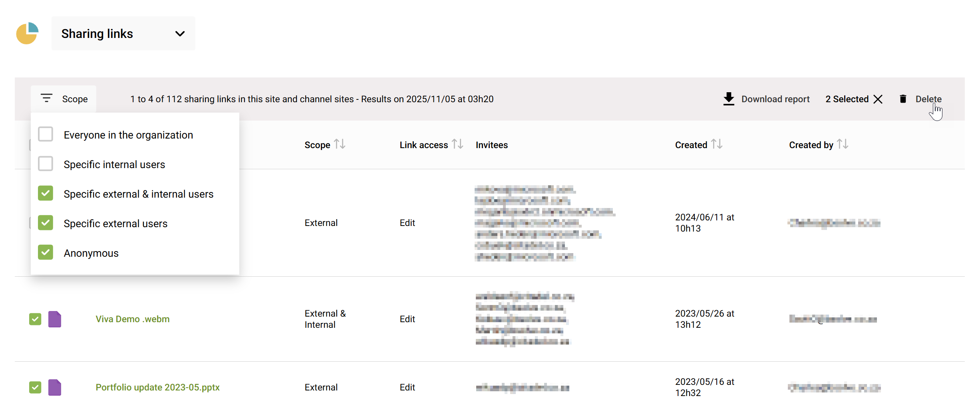Uncheck the Specific external users filter
Screen dimensions: 980x420
(45, 223)
